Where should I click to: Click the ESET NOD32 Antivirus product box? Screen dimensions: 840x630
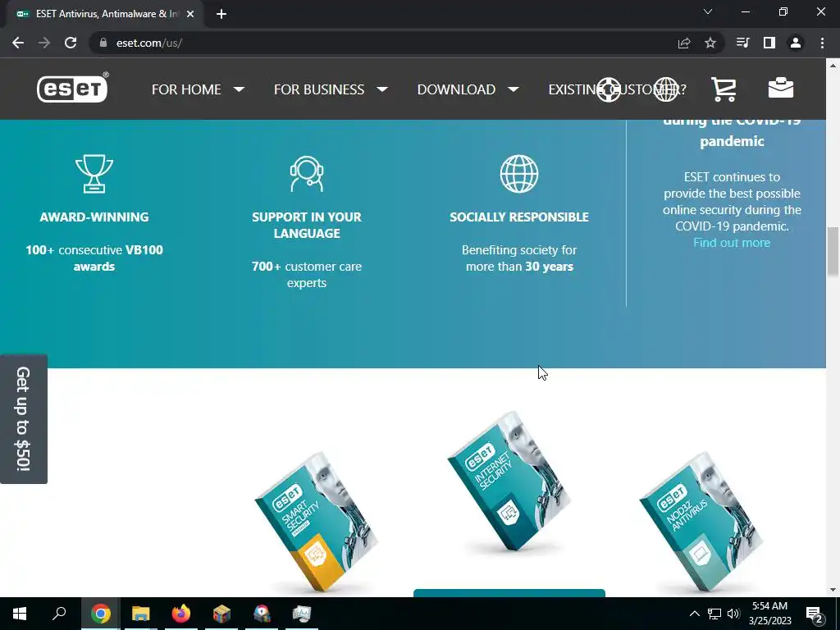[x=701, y=521]
